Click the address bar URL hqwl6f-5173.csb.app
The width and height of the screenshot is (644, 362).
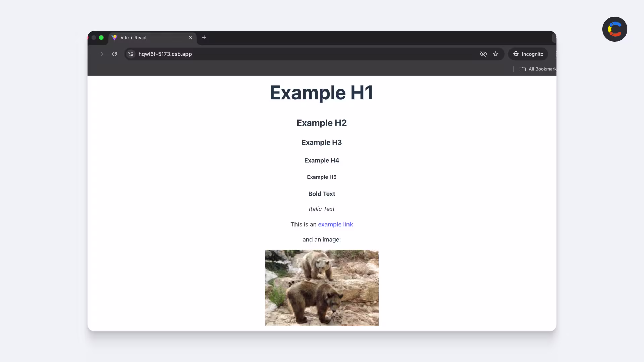pyautogui.click(x=165, y=54)
